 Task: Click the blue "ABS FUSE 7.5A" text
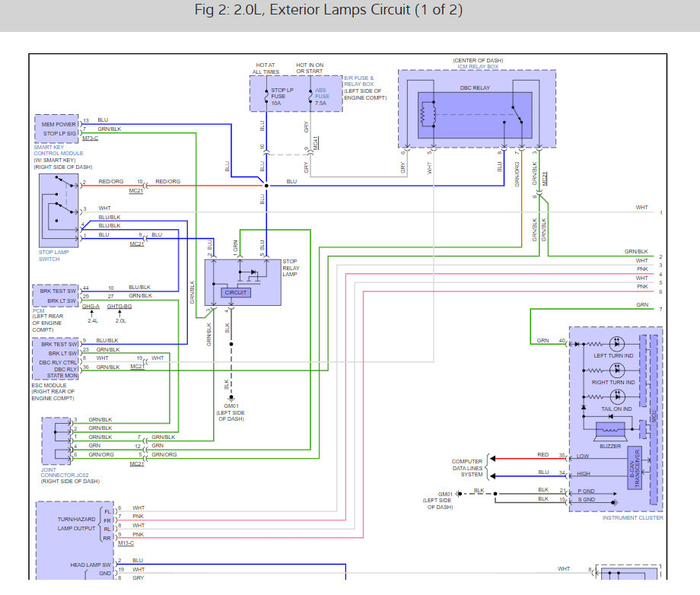[x=322, y=97]
